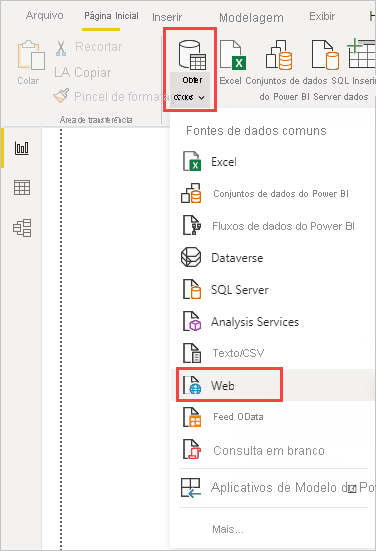Click the Área de transferência group label
376x551 pixels.
point(96,120)
